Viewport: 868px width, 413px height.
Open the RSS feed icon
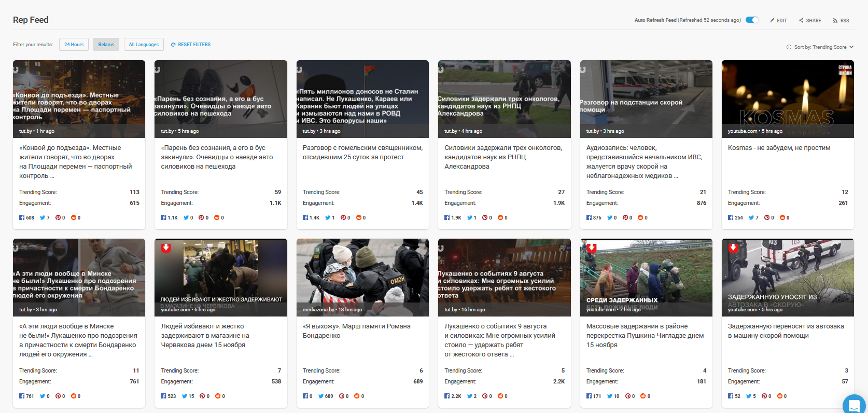pos(835,21)
